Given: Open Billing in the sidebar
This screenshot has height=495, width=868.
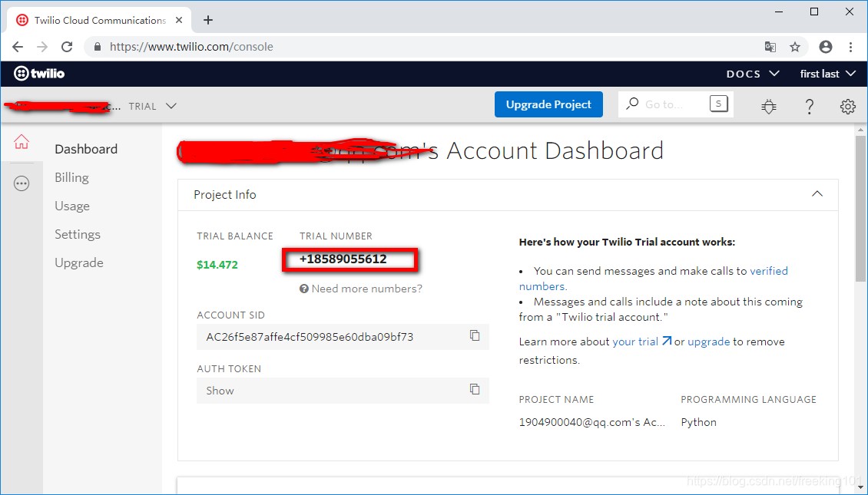Looking at the screenshot, I should 71,177.
